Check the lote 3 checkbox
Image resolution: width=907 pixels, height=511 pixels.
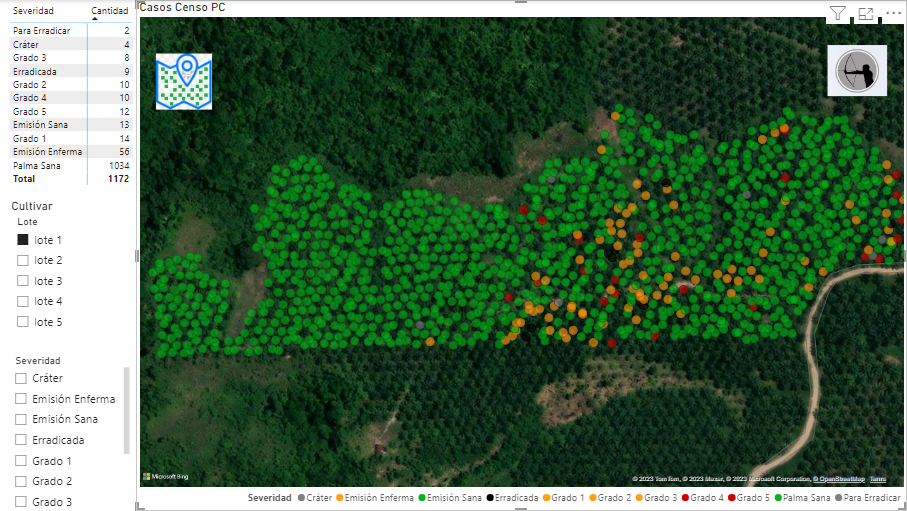[23, 281]
